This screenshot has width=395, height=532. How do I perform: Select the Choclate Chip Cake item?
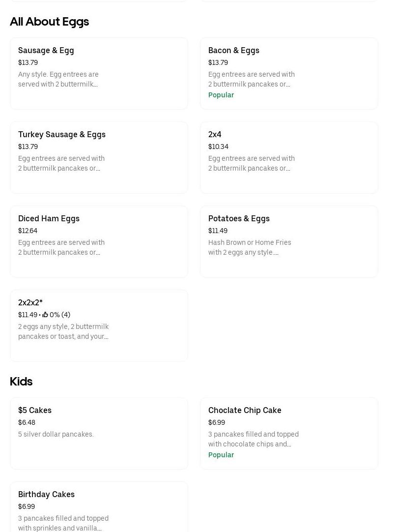click(x=245, y=410)
